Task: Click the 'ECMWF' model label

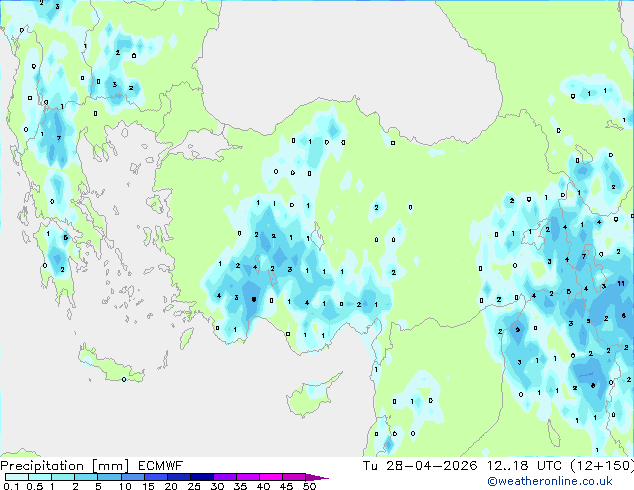Action: [161, 466]
